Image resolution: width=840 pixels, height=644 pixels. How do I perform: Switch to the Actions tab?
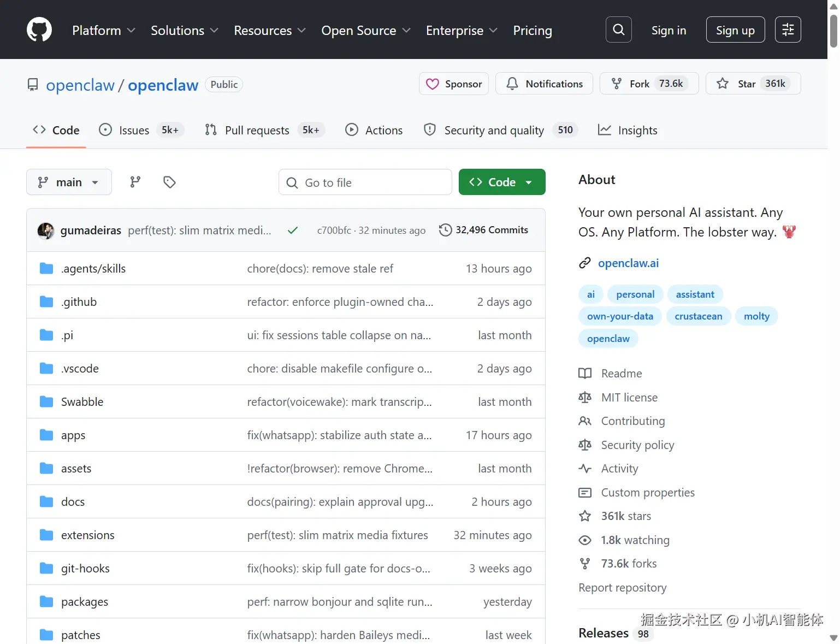point(374,130)
